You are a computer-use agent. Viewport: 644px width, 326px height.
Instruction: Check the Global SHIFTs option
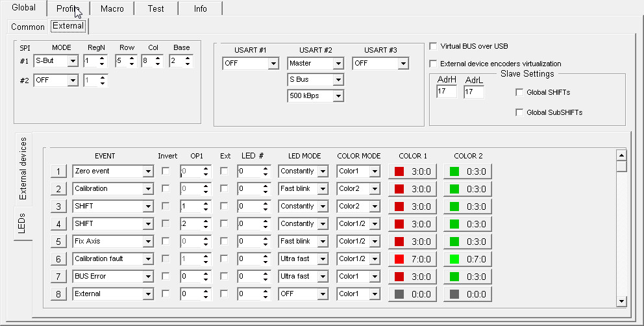519,92
